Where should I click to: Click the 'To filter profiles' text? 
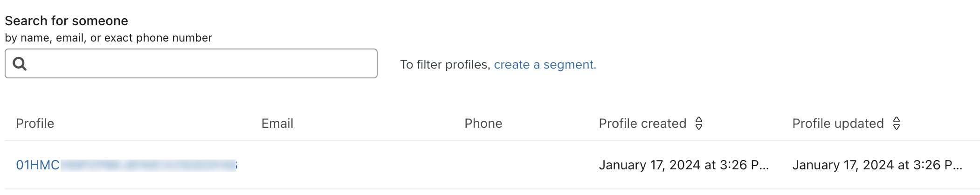[445, 64]
